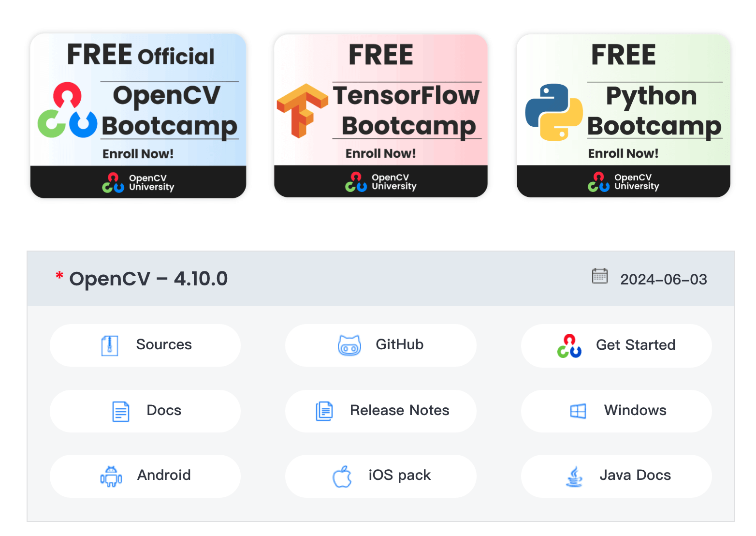Click the Docs document icon
Viewport: 756px width, 536px height.
[x=120, y=411]
